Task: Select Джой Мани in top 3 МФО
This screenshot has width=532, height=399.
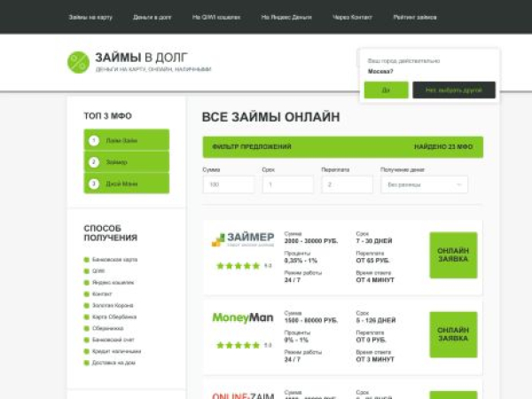Action: point(127,184)
